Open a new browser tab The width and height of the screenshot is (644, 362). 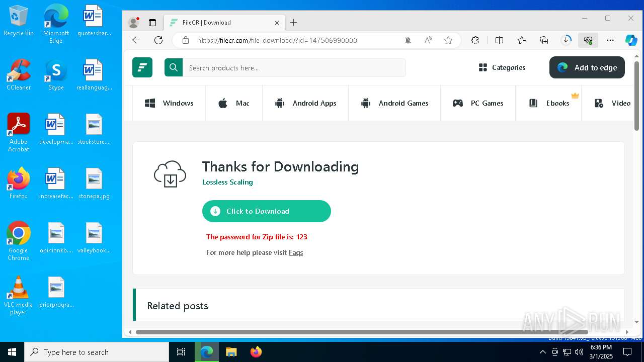294,23
